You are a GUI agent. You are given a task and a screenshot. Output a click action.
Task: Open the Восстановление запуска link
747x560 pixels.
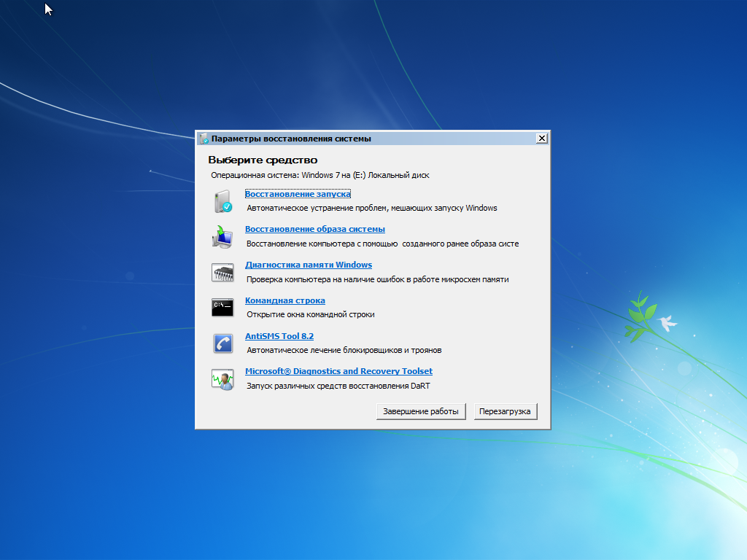[x=298, y=194]
